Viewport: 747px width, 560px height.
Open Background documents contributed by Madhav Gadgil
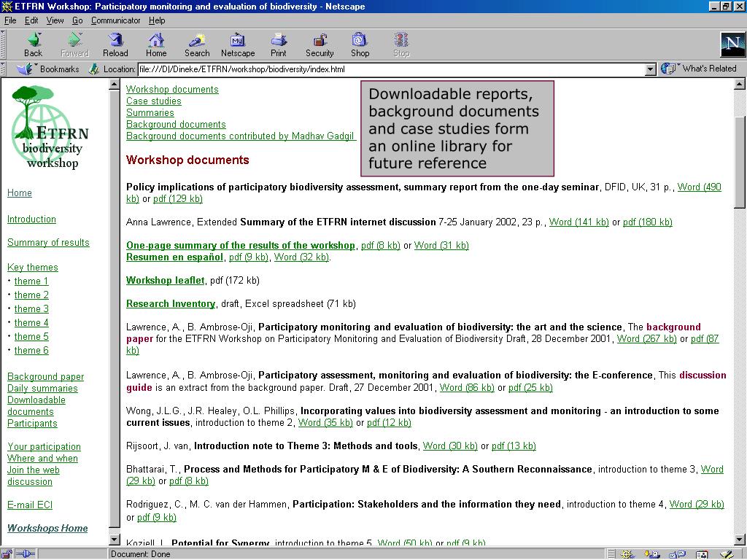pyautogui.click(x=240, y=136)
